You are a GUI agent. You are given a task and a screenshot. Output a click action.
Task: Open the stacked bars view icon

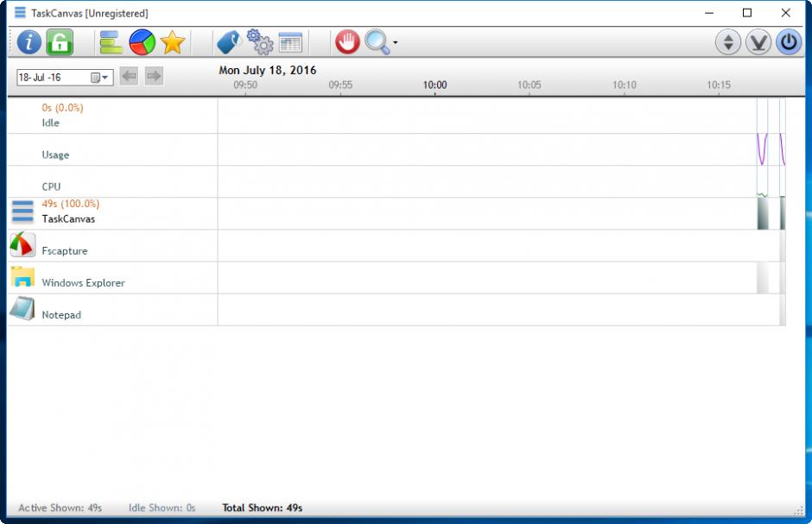[111, 42]
